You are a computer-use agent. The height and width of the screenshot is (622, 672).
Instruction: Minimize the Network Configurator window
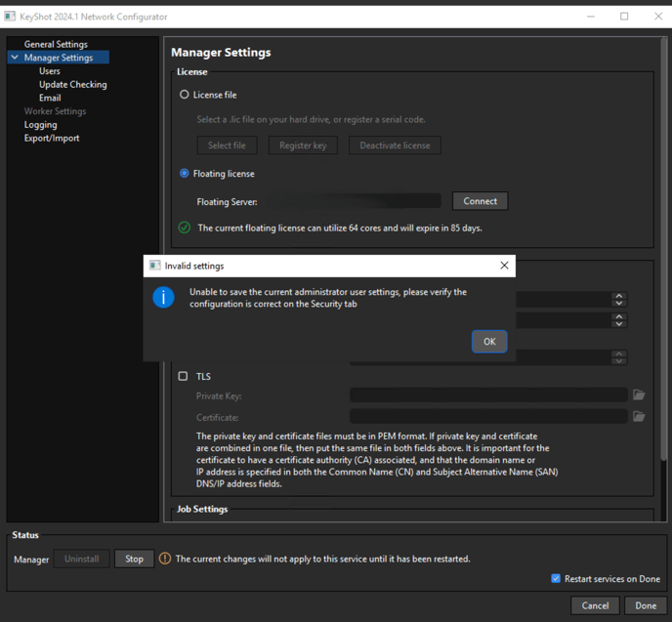(x=591, y=17)
